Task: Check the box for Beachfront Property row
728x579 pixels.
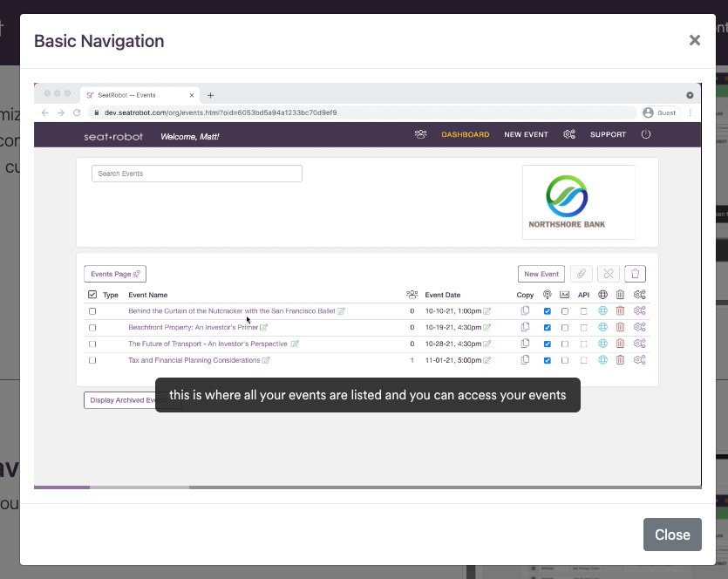Action: coord(92,328)
